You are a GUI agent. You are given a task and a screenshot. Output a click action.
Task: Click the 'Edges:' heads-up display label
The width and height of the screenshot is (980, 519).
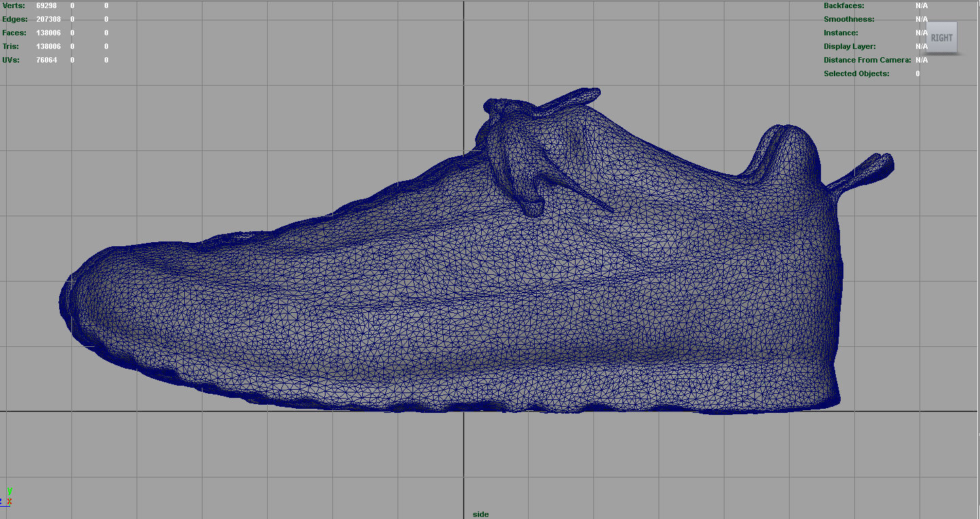coord(15,19)
